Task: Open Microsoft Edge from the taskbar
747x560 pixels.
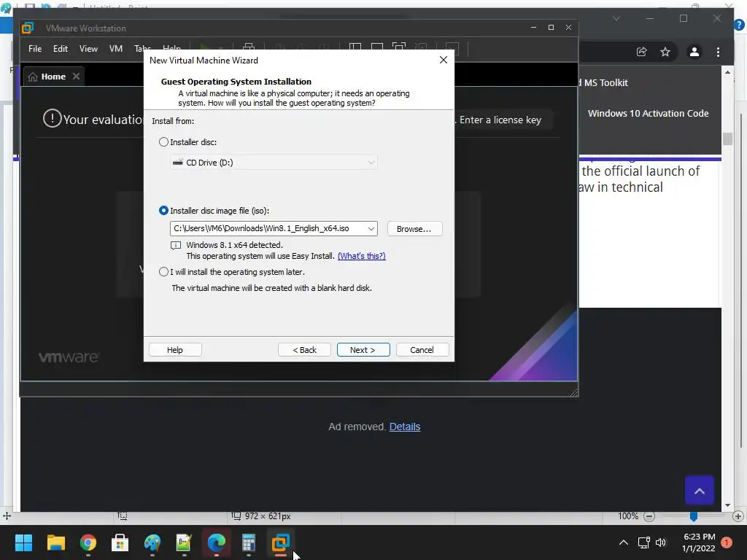Action: [x=216, y=542]
